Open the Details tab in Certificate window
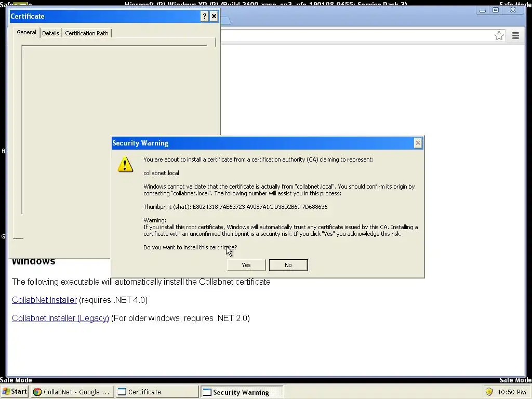532x399 pixels. [50, 33]
